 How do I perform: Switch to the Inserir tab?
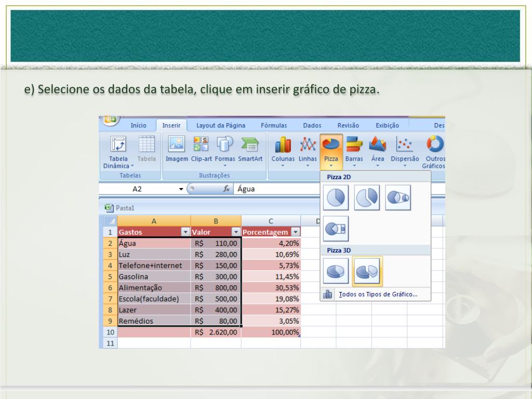(x=171, y=126)
